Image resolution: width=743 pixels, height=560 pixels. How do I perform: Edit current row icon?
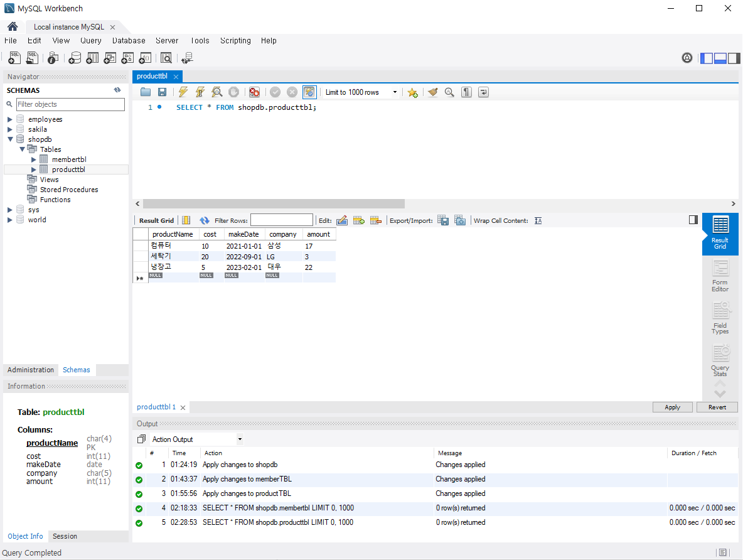click(342, 220)
